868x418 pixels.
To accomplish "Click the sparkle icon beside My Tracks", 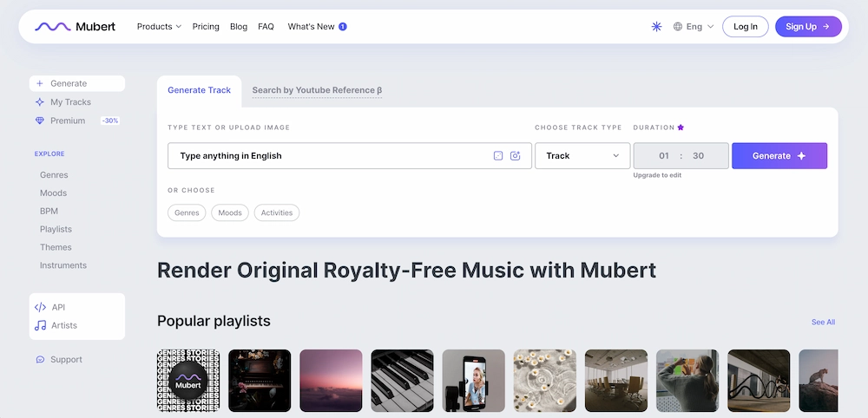I will (39, 102).
